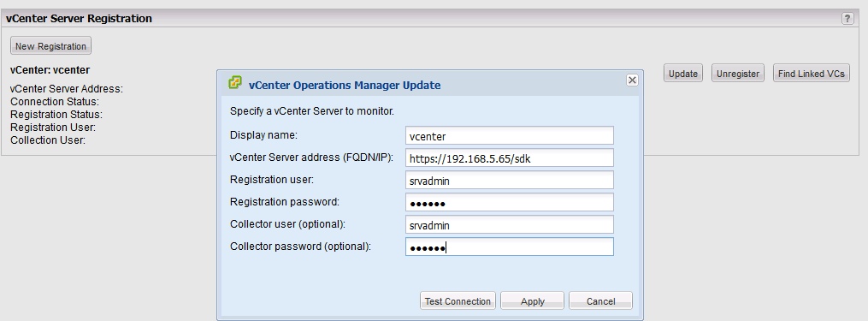Click the Test Connection button

(458, 301)
